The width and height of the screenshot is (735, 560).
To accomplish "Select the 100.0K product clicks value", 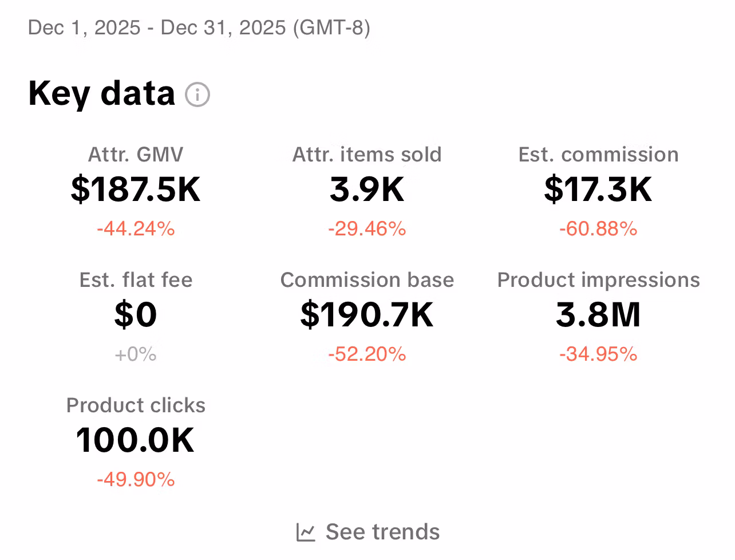I will point(136,440).
